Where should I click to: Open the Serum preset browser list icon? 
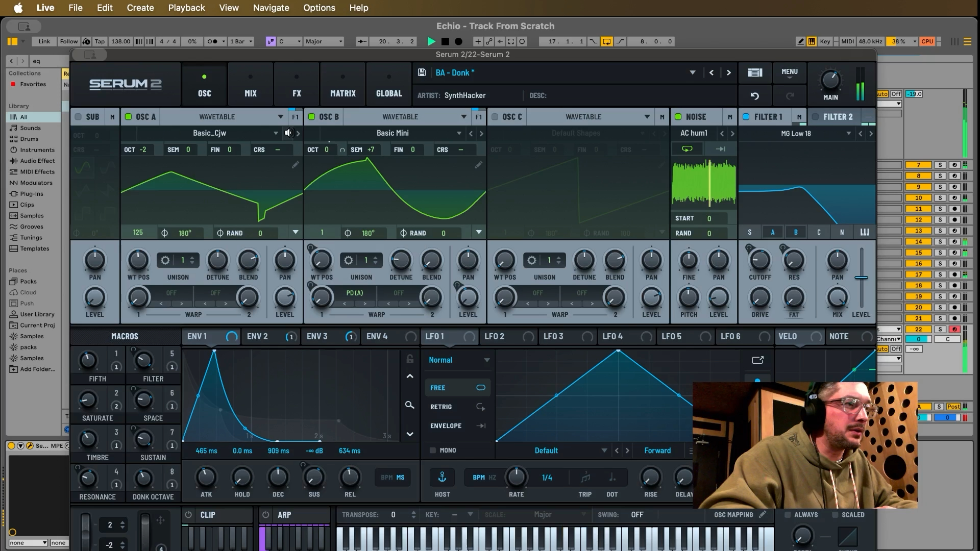(754, 72)
